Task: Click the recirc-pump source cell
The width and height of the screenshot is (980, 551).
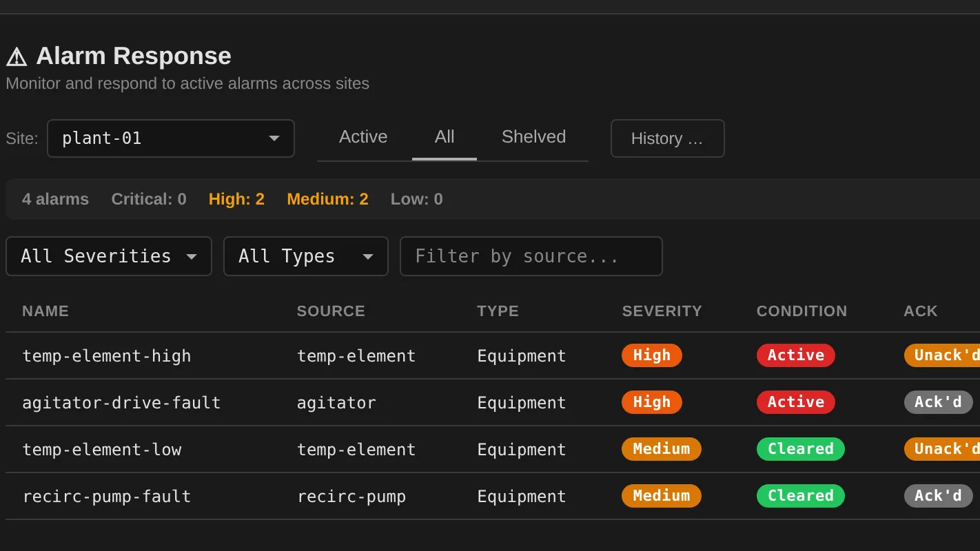Action: [351, 497]
